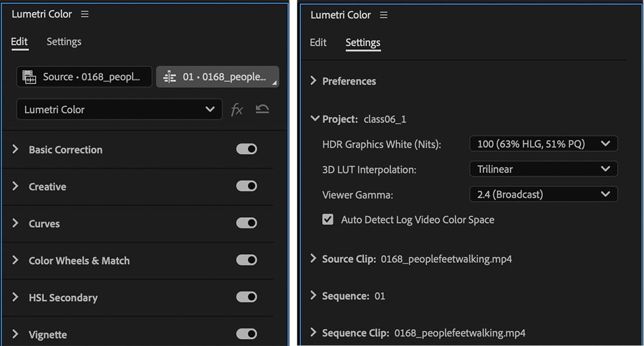Image resolution: width=644 pixels, height=346 pixels.
Task: Switch to the Edit tab in left panel
Action: 19,42
